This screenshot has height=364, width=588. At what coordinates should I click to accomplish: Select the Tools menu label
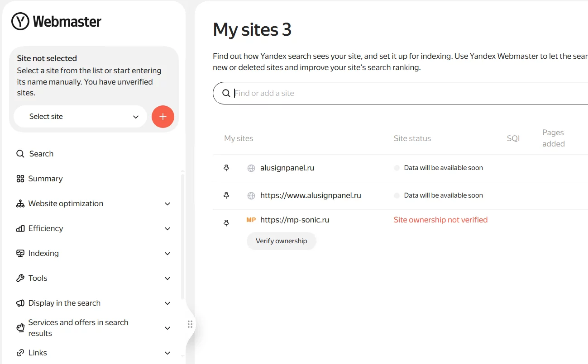tap(38, 278)
